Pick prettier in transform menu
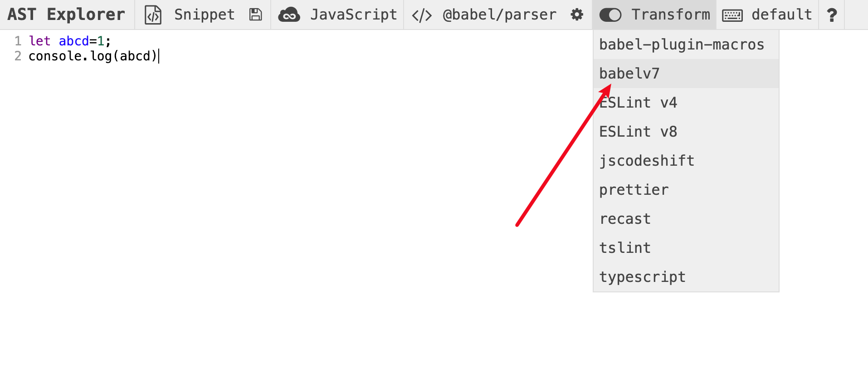Image resolution: width=868 pixels, height=375 pixels. pyautogui.click(x=634, y=190)
